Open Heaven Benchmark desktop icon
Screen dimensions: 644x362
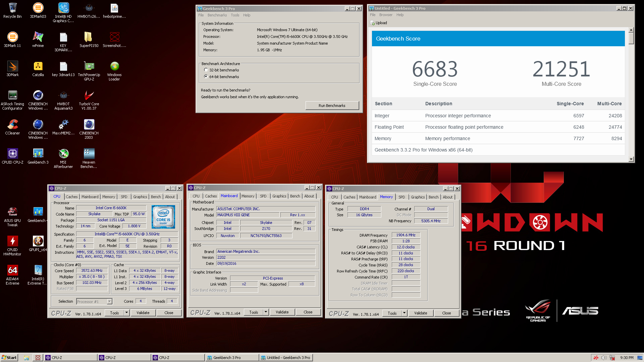(x=89, y=158)
